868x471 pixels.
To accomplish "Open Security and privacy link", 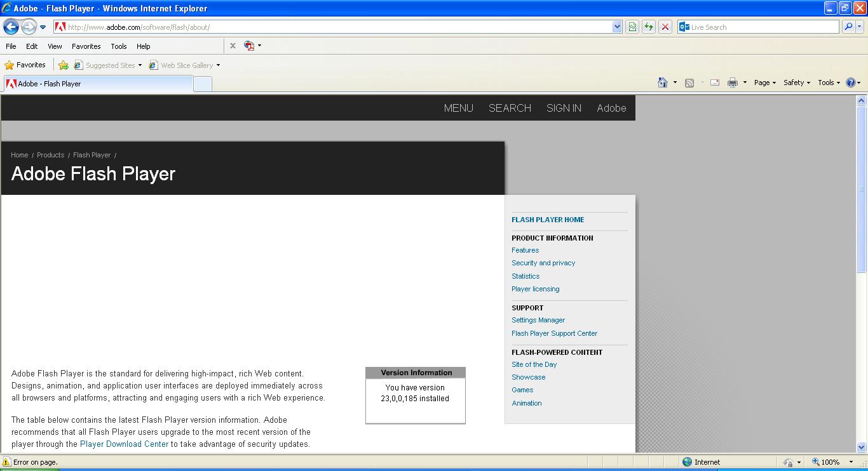I will [x=543, y=263].
